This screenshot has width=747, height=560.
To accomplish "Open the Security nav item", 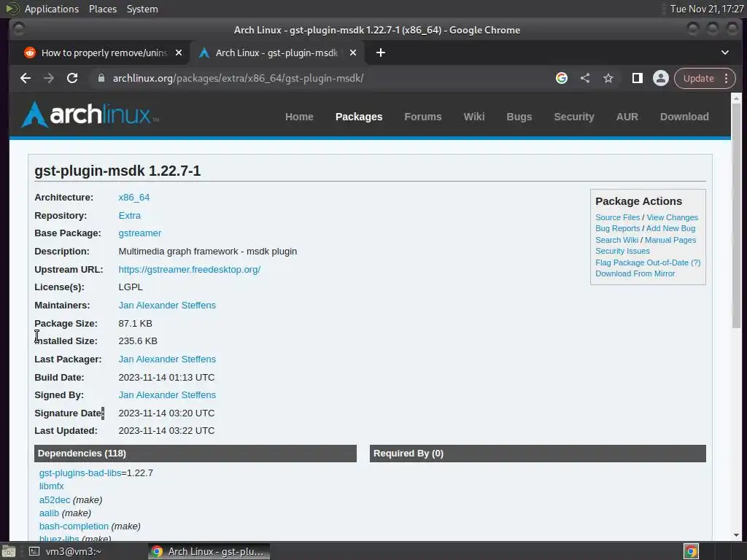I will (574, 117).
